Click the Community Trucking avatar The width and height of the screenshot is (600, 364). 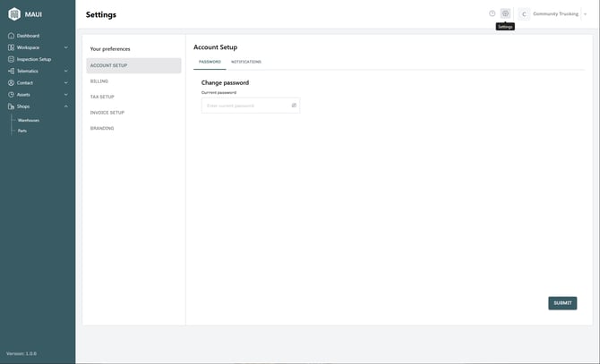click(x=524, y=14)
